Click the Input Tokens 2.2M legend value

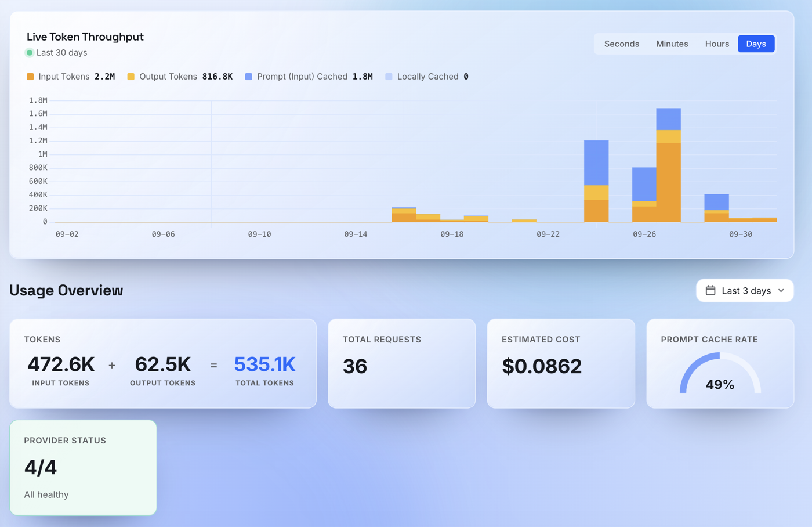coord(104,77)
